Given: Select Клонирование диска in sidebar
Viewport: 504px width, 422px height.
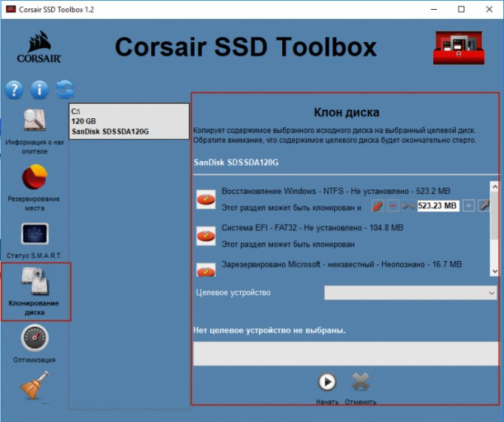Looking at the screenshot, I should pyautogui.click(x=35, y=292).
